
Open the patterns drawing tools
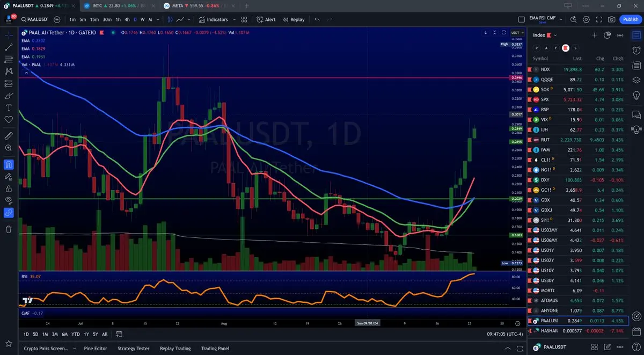(9, 71)
